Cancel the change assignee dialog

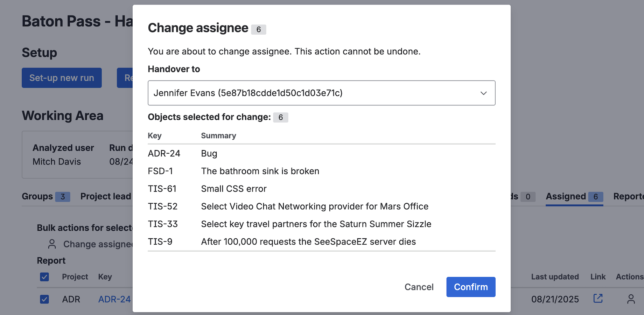pyautogui.click(x=419, y=287)
